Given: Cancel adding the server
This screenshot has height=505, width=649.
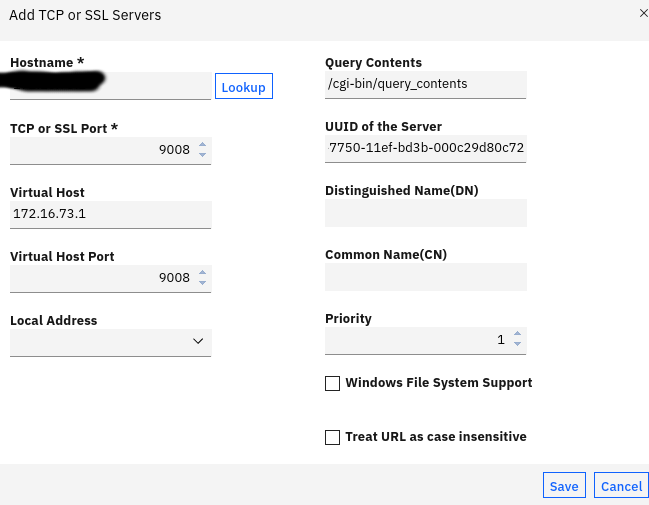Looking at the screenshot, I should [621, 486].
